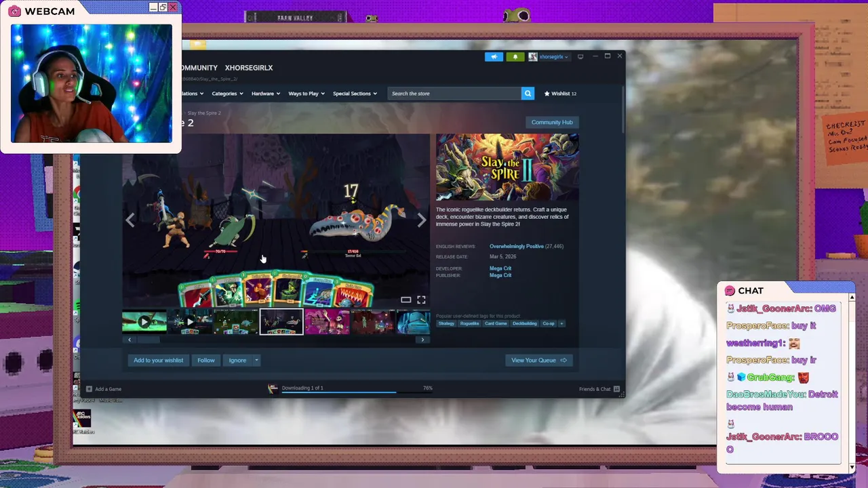Select the pink skeleton screenshot thumbnail
Screen dimensions: 868x488
pos(327,322)
